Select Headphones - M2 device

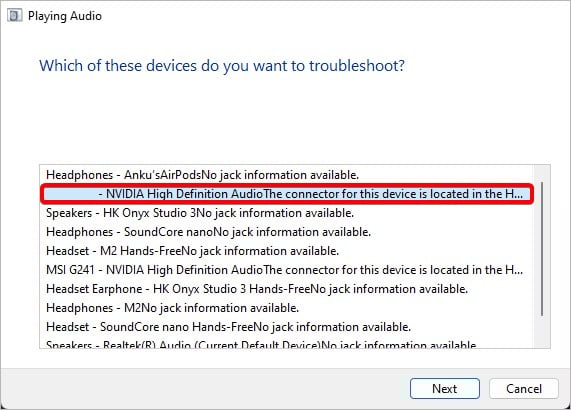pos(172,308)
